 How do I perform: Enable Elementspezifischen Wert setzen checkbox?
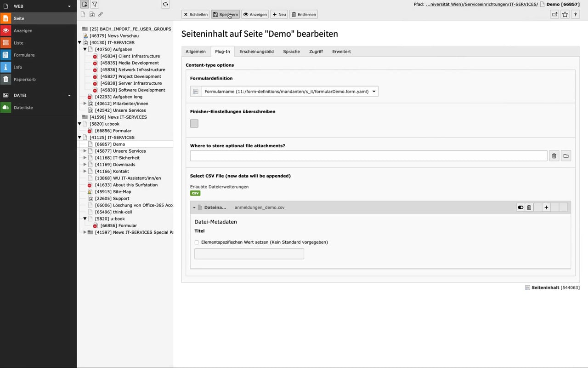[x=197, y=242]
